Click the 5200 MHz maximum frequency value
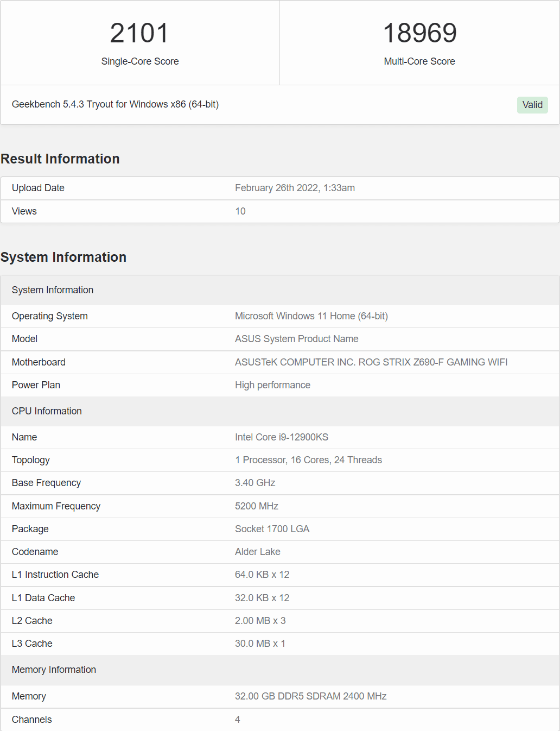Screen dimensions: 560x731 [x=256, y=506]
